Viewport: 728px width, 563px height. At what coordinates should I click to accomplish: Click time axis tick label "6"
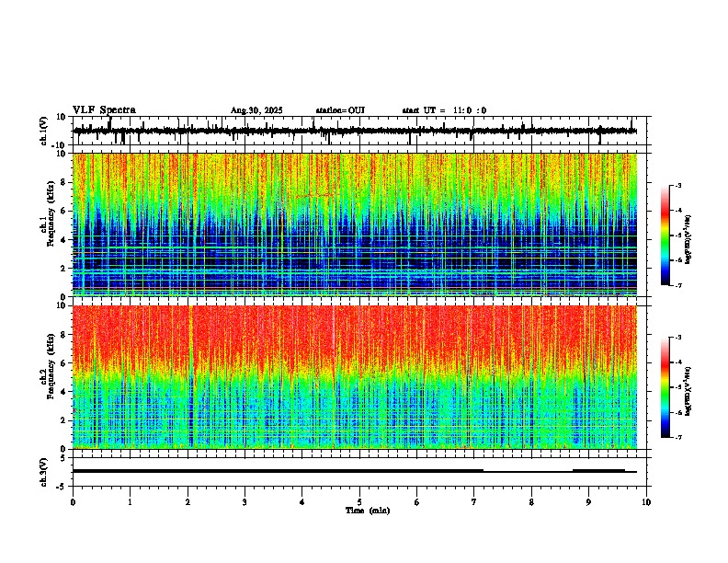417,502
